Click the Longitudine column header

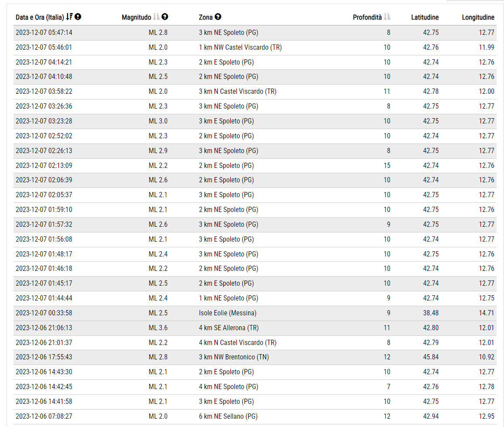[478, 17]
